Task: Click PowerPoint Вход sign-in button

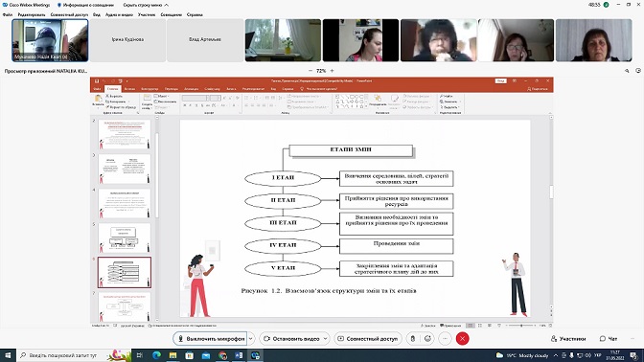Action: tap(500, 80)
